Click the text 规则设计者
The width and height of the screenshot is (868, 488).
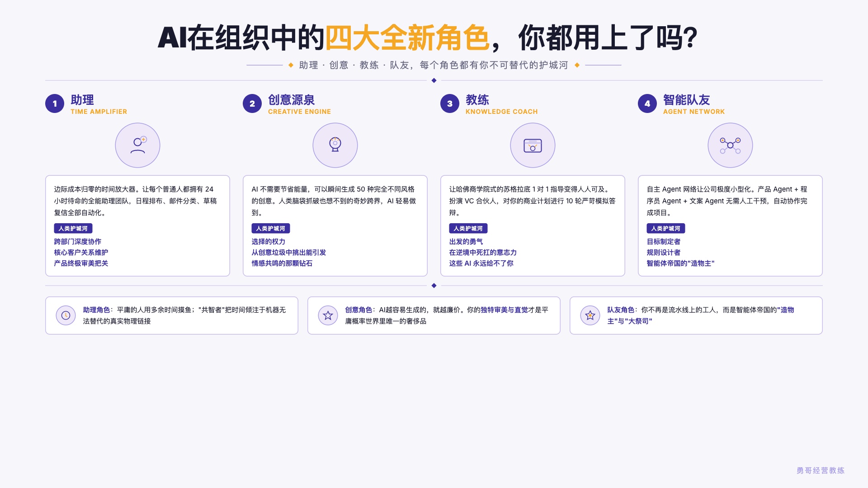click(664, 253)
